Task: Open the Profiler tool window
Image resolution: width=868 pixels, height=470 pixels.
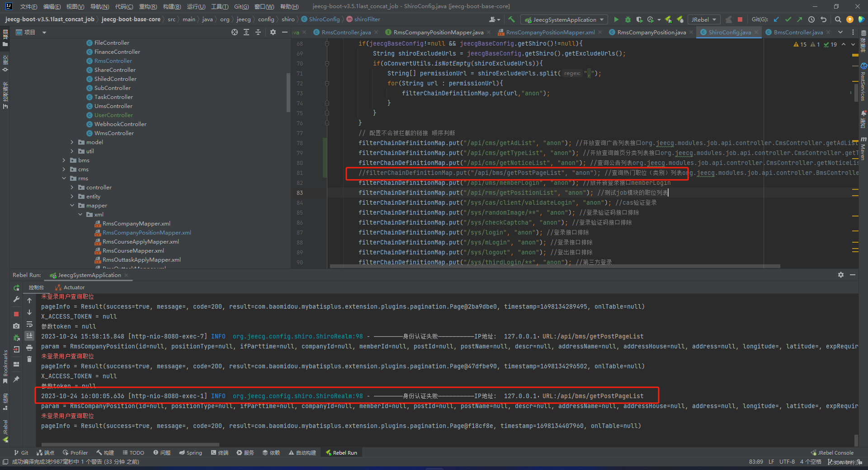Action: point(75,452)
